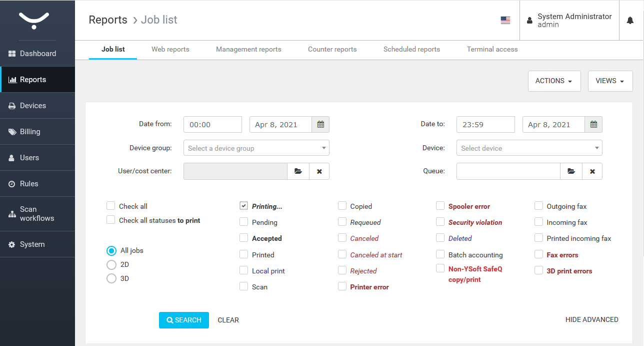Check the Printer error checkbox

[x=342, y=286]
